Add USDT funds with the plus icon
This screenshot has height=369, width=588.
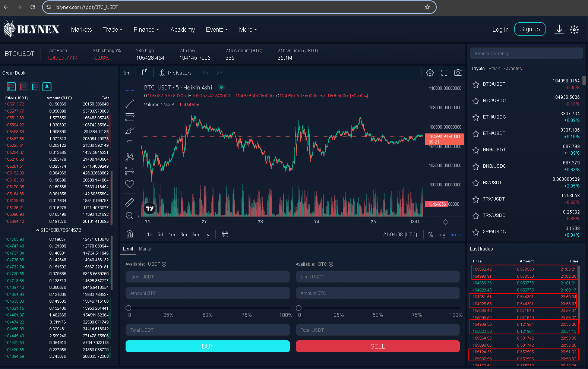(x=164, y=264)
